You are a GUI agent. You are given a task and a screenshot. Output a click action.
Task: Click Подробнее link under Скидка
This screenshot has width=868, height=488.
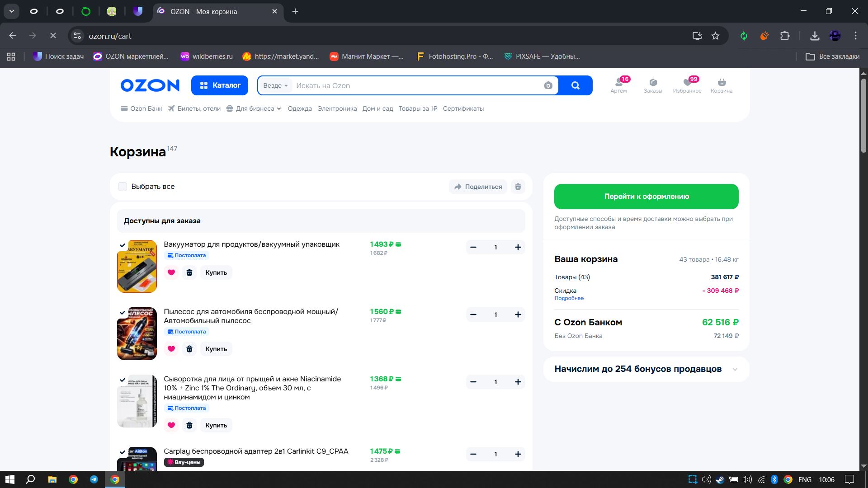(569, 298)
